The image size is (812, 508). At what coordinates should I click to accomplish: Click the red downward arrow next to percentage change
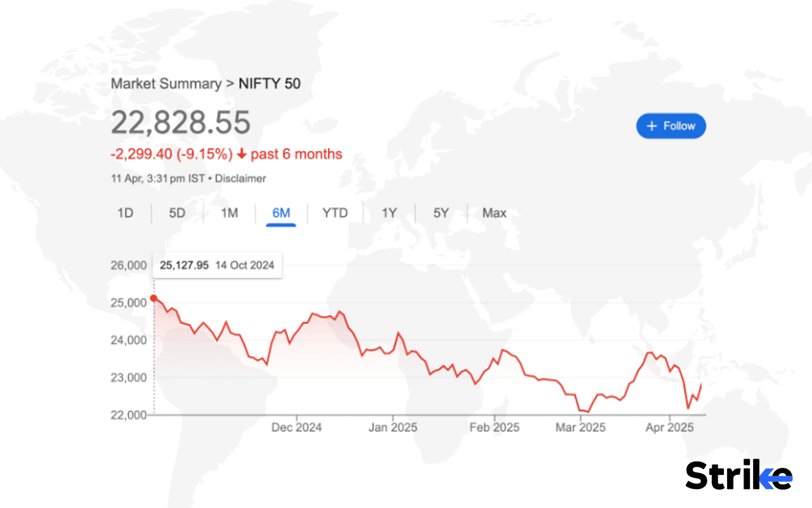tap(243, 154)
